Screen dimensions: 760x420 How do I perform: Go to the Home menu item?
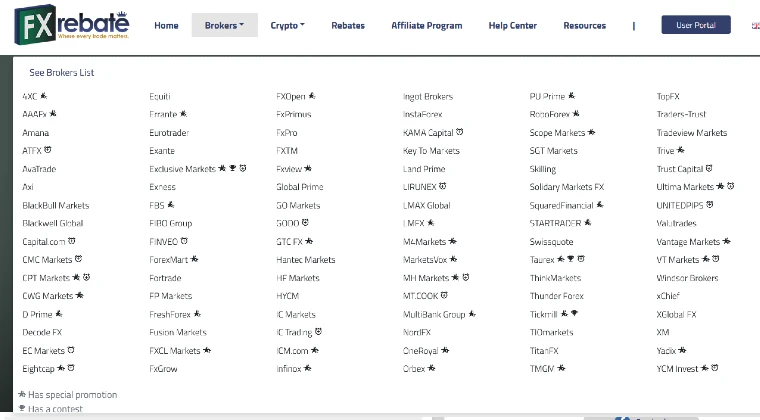[x=166, y=26]
